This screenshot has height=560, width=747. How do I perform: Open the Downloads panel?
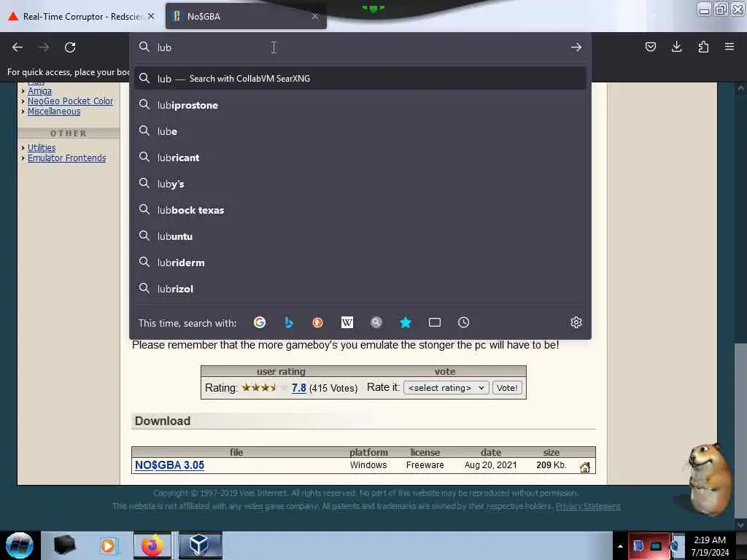pyautogui.click(x=676, y=47)
